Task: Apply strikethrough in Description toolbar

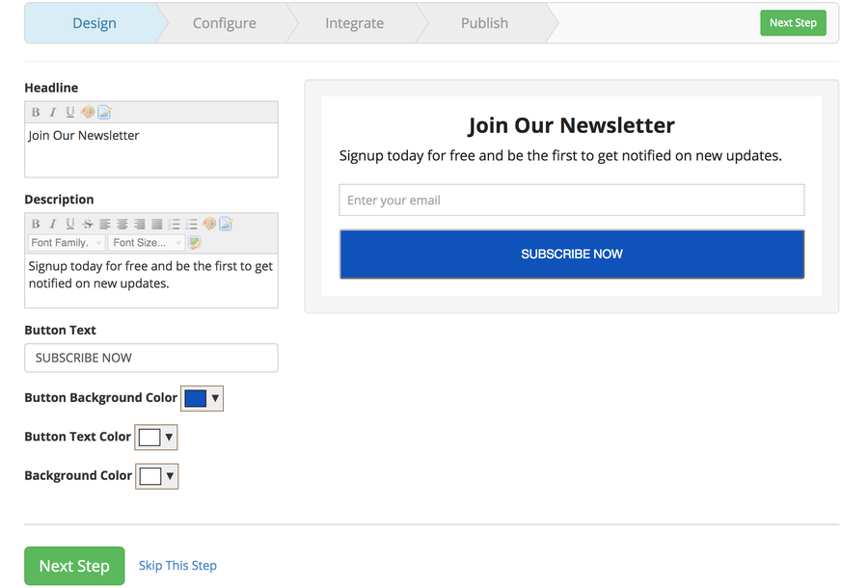Action: pyautogui.click(x=88, y=224)
